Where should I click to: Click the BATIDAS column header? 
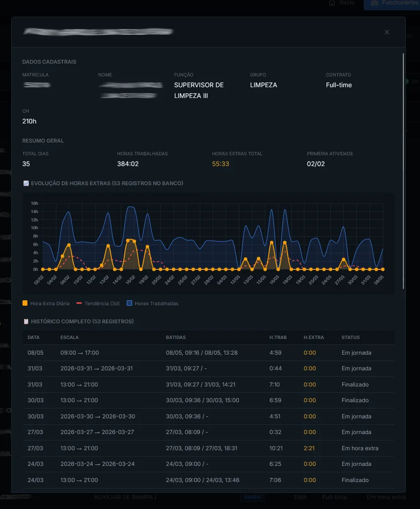click(176, 337)
